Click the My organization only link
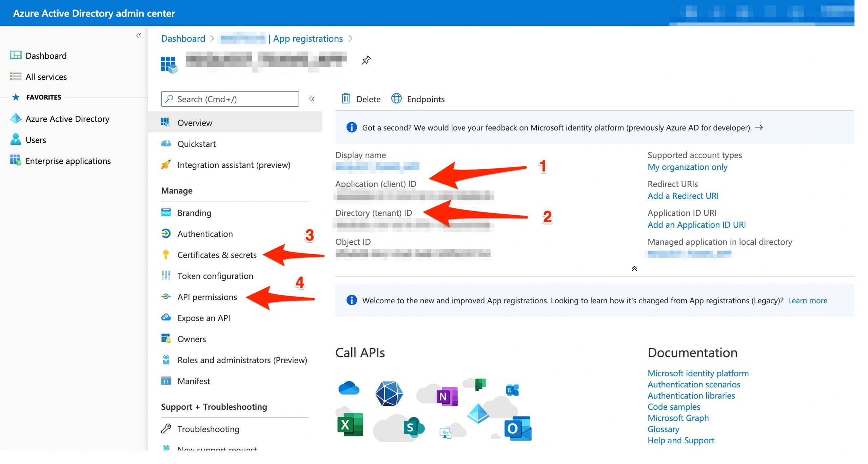The width and height of the screenshot is (868, 464). coord(687,167)
